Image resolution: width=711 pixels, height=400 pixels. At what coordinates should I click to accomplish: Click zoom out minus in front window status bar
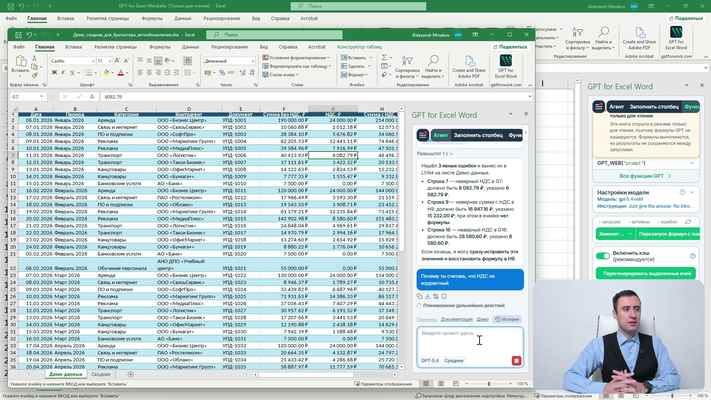467,384
